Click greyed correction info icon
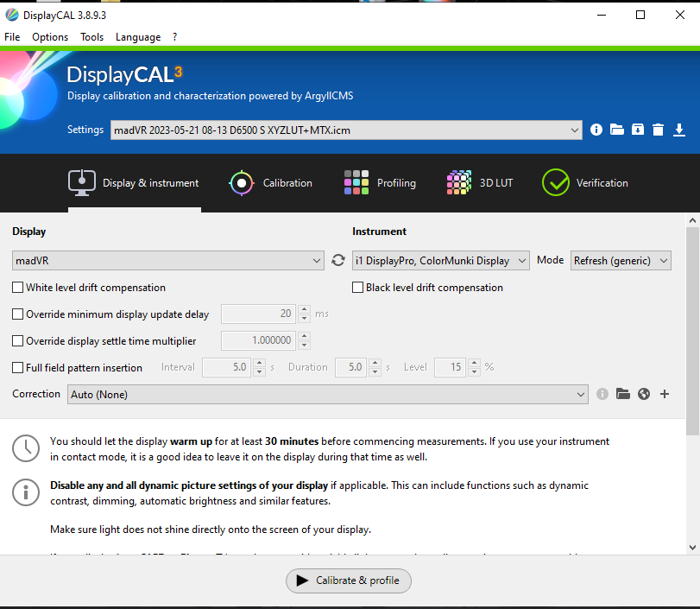This screenshot has width=700, height=609. 602,394
